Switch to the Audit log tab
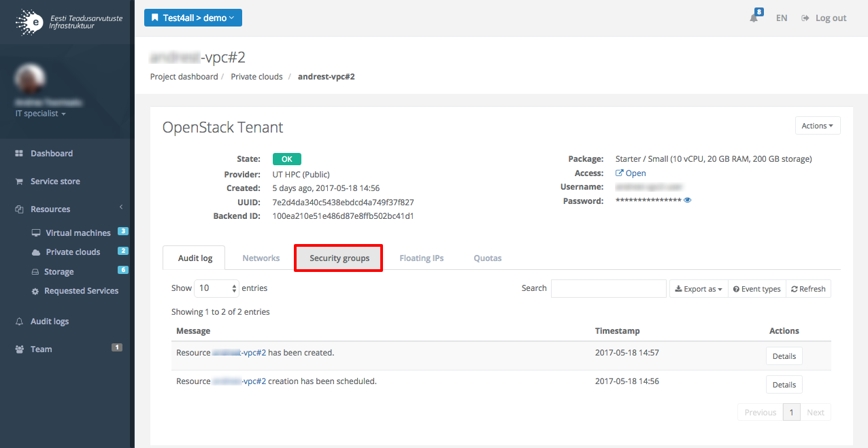 tap(195, 258)
